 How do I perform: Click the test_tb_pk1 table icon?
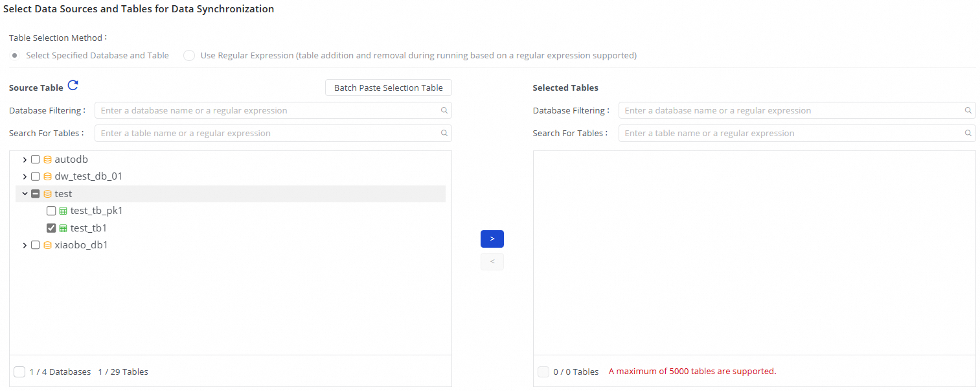coord(63,211)
